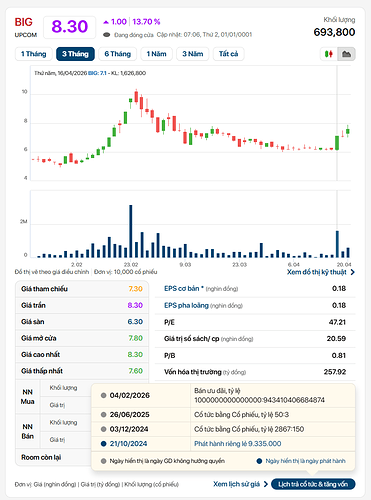Click the NN Bán label

point(28,431)
